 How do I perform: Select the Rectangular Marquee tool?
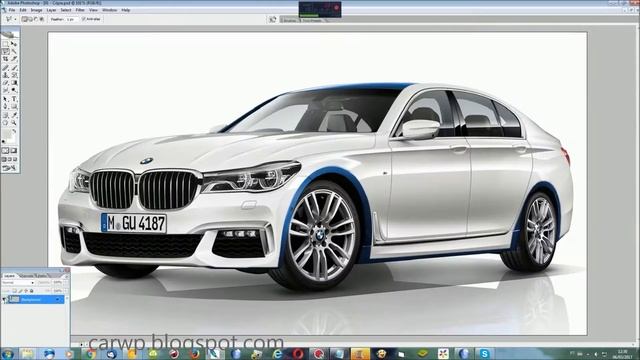coord(5,44)
